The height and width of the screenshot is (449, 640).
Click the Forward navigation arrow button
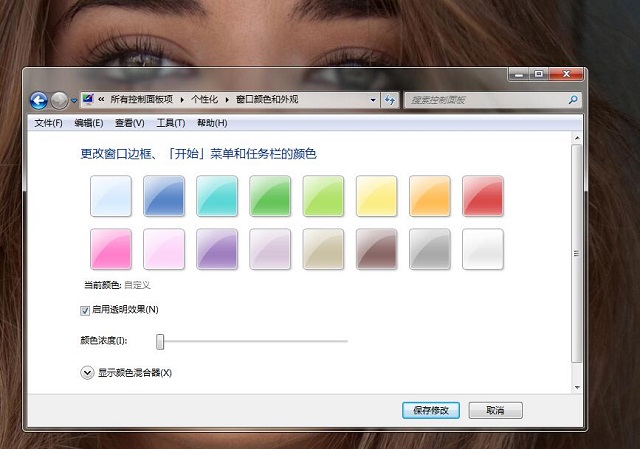(x=59, y=100)
